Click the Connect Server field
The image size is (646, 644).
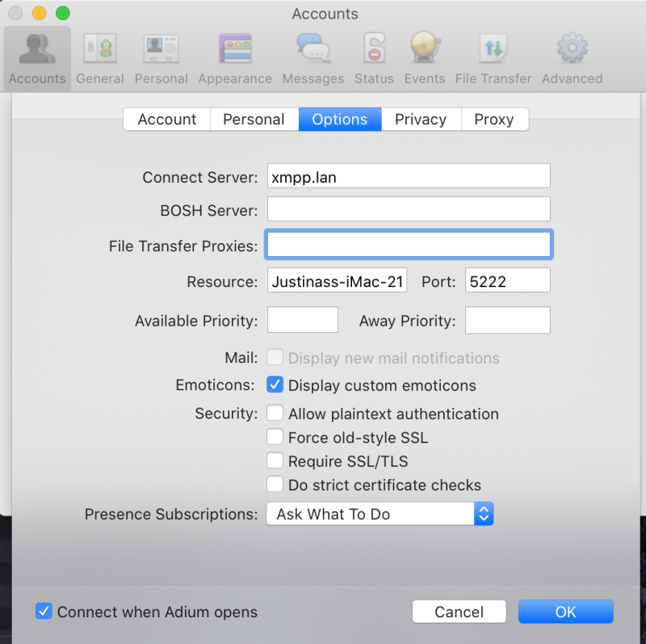tap(409, 176)
